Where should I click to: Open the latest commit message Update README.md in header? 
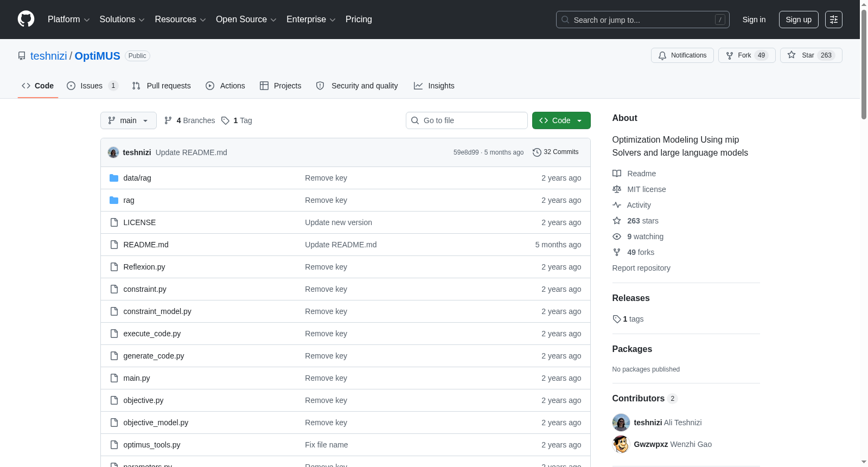(x=192, y=152)
